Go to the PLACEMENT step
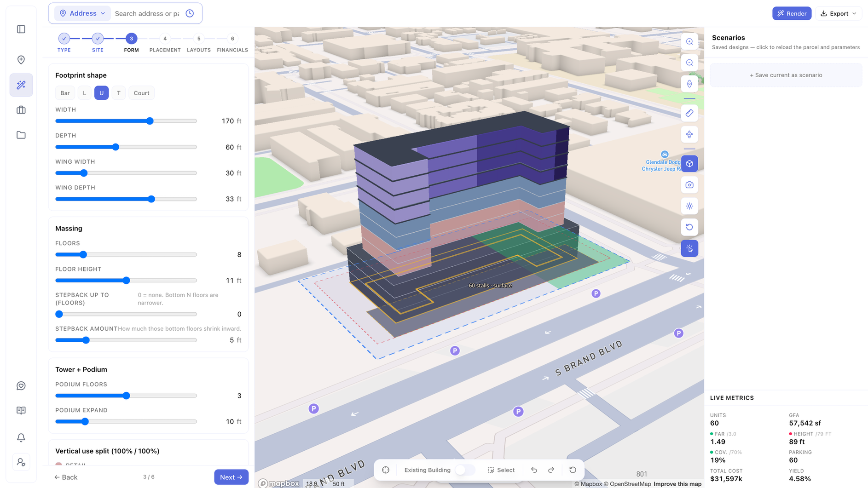This screenshot has width=868, height=488. pyautogui.click(x=165, y=43)
